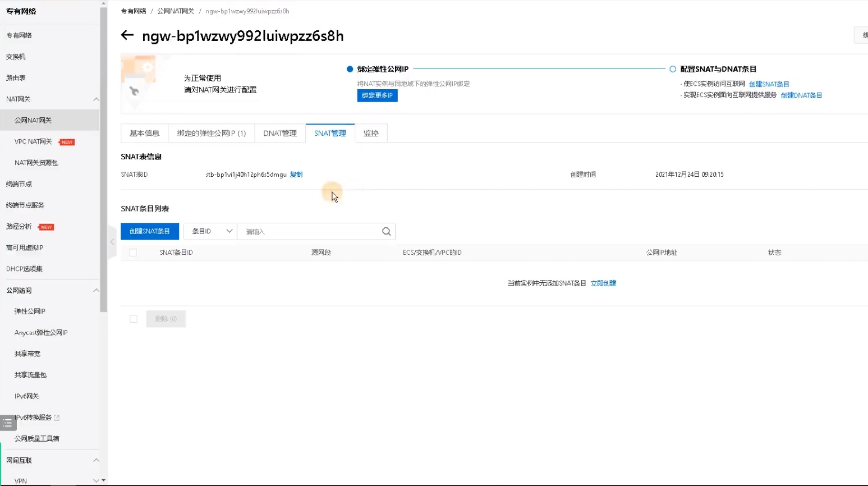
Task: Collapse the NAT网关 sidebar section
Action: 96,99
